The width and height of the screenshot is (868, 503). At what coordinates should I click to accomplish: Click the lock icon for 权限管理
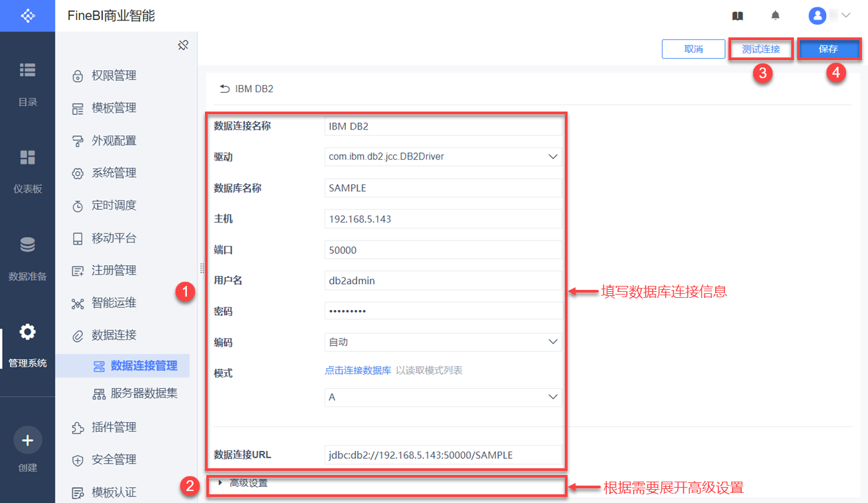pyautogui.click(x=77, y=76)
